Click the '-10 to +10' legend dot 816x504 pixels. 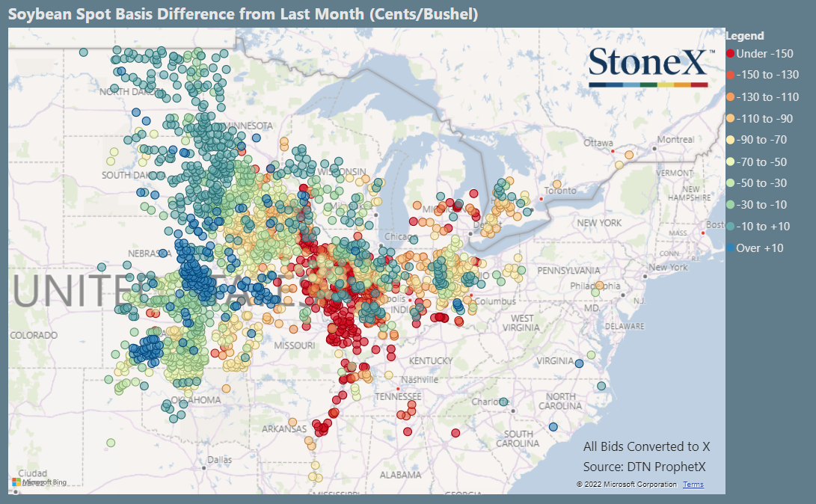(x=731, y=225)
